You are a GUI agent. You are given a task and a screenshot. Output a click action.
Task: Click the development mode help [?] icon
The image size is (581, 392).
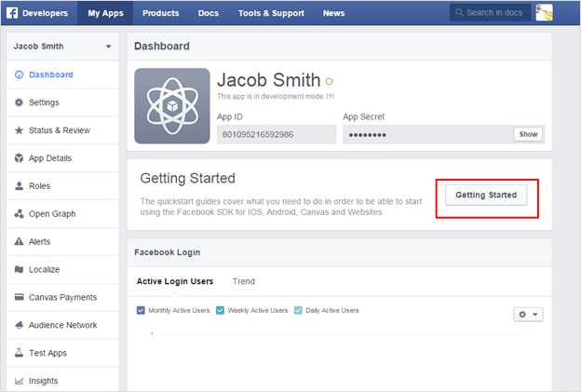click(x=331, y=96)
